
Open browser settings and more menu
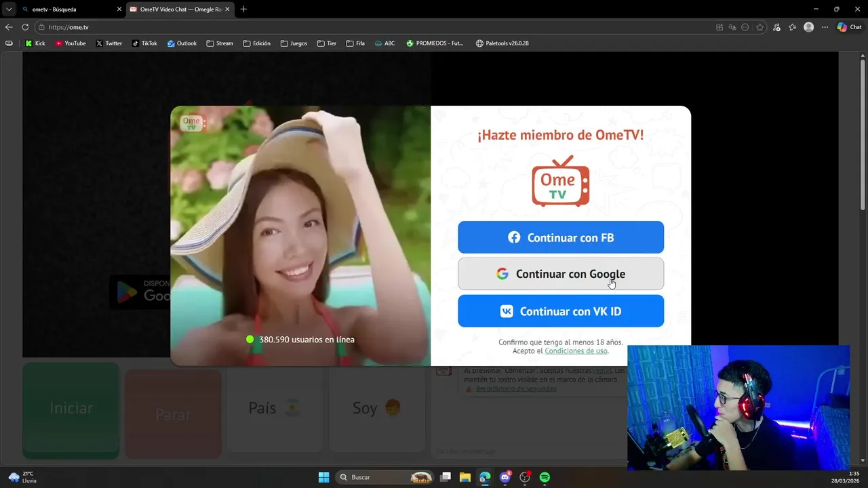point(825,27)
